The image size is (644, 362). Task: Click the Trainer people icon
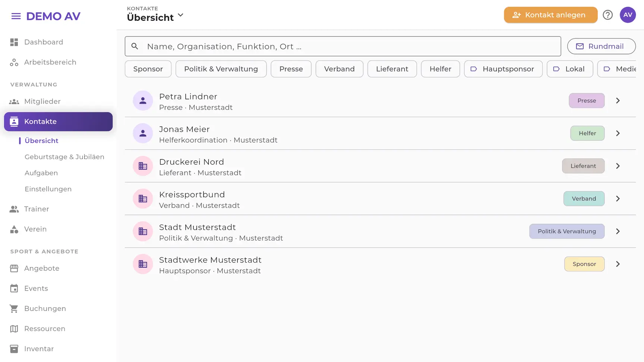pos(14,209)
